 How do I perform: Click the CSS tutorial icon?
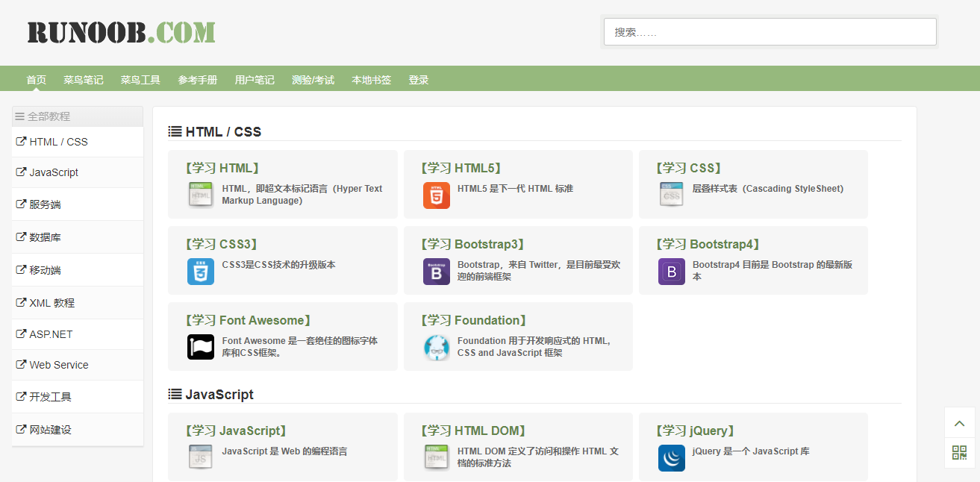pos(672,195)
